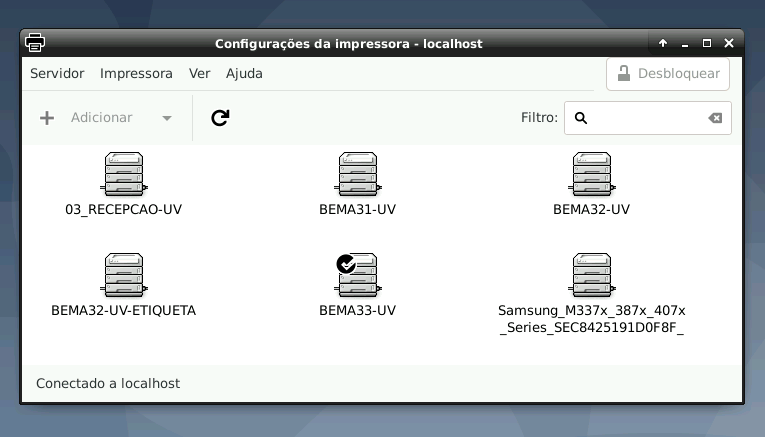Select the BEMA32-UV-ETIQUETA printer icon
Image resolution: width=765 pixels, height=437 pixels.
pos(124,275)
